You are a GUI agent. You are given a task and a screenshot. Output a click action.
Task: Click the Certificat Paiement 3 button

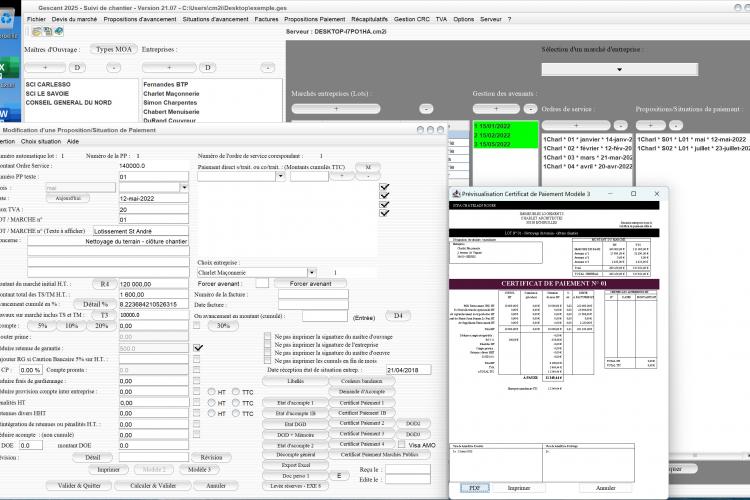[x=362, y=433]
